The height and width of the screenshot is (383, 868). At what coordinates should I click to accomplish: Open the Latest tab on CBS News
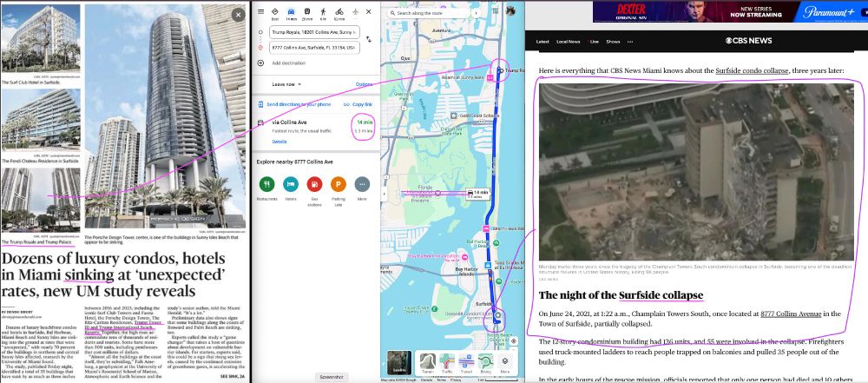point(542,42)
